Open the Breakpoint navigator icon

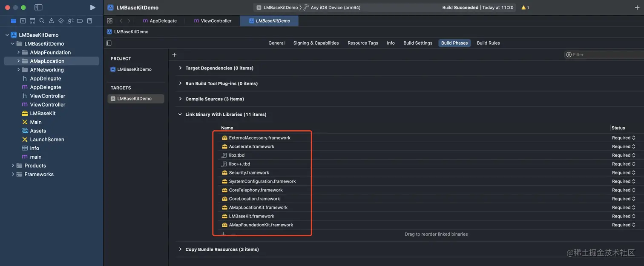coord(80,21)
